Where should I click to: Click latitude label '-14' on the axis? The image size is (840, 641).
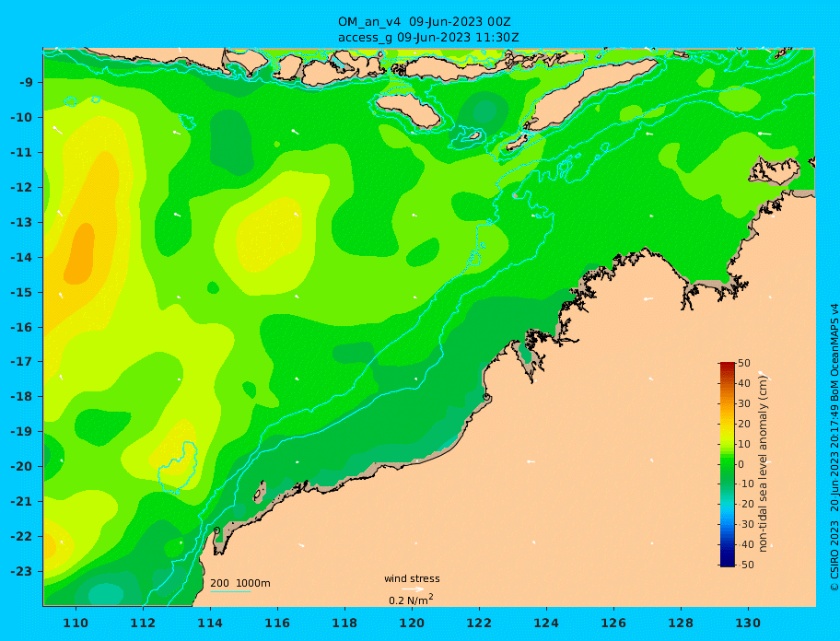pos(24,258)
